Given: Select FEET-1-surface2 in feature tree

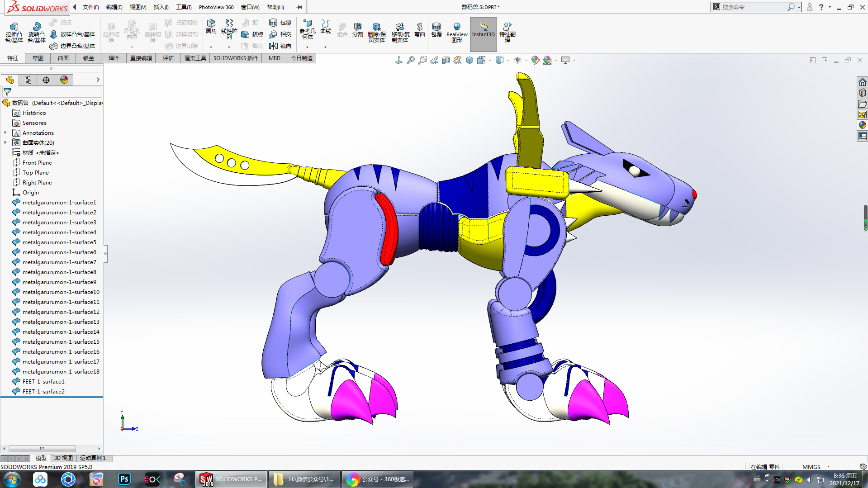Looking at the screenshot, I should [43, 392].
